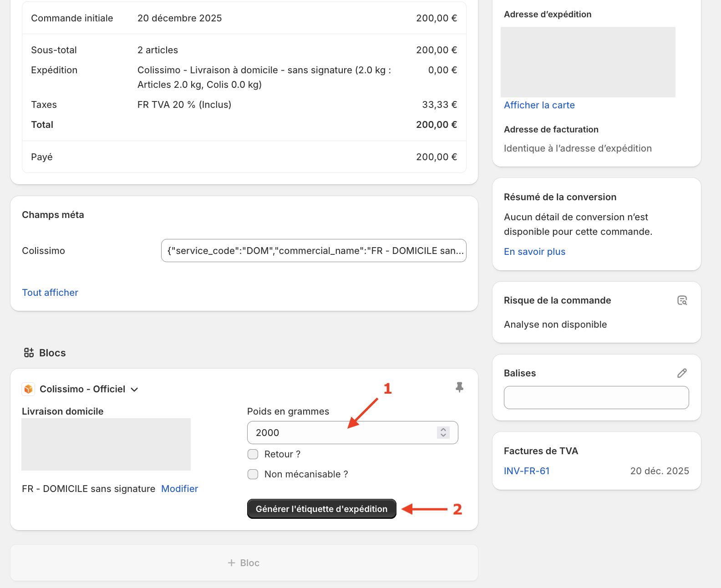Click the Colissimo shipping method description
The height and width of the screenshot is (588, 721).
point(264,77)
